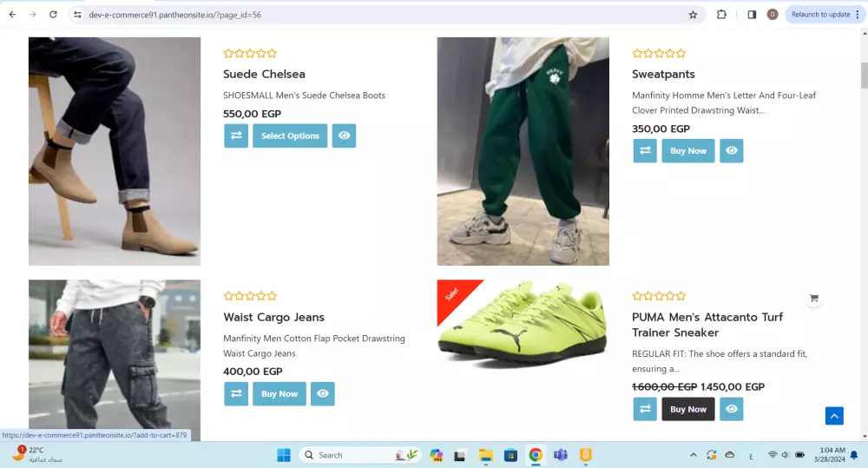Quick view the Suede Chelsea product
Screen dimensions: 868x468
(x=344, y=135)
